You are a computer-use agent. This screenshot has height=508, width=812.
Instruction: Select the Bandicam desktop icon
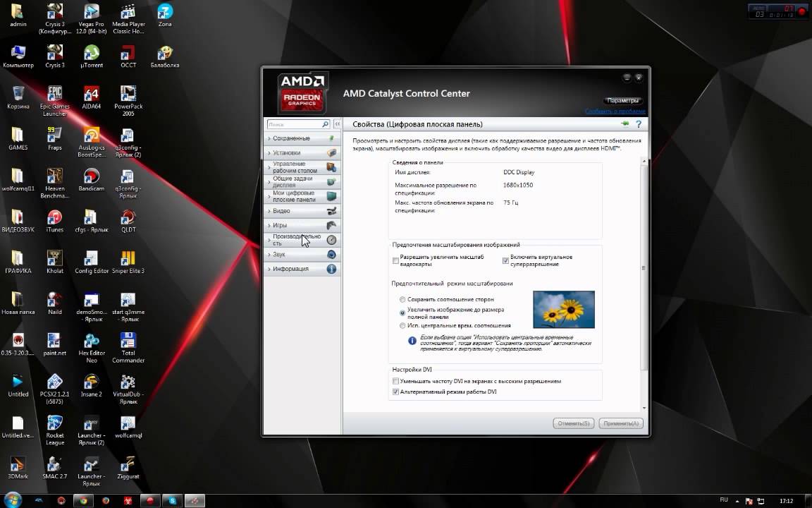pyautogui.click(x=91, y=180)
